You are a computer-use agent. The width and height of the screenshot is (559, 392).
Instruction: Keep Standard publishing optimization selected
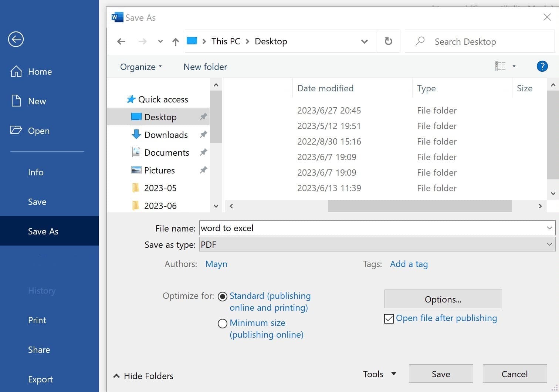pos(222,296)
